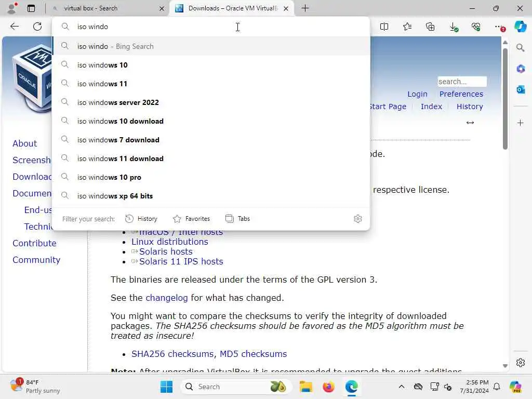Viewport: 532px width, 399px height.
Task: Open Firefox from the taskbar
Action: tap(328, 387)
